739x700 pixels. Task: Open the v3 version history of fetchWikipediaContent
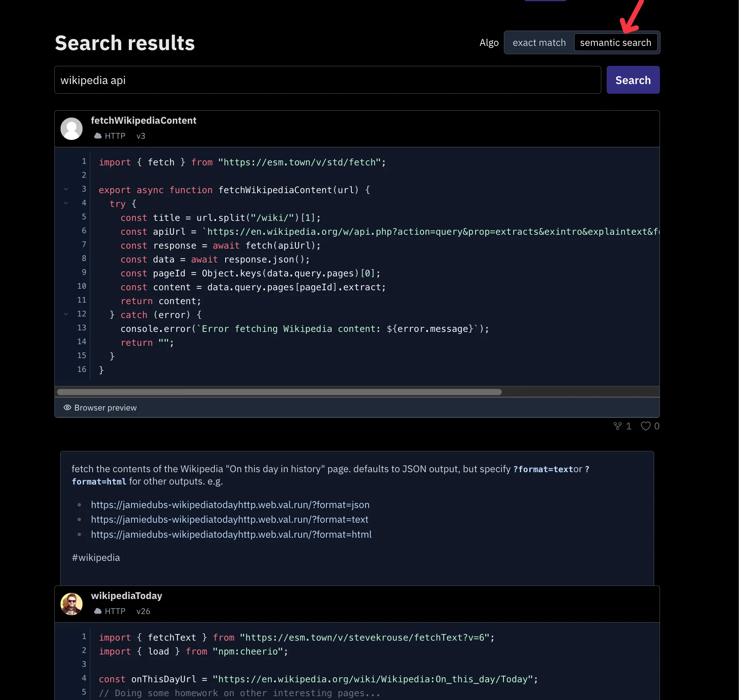[x=140, y=136]
